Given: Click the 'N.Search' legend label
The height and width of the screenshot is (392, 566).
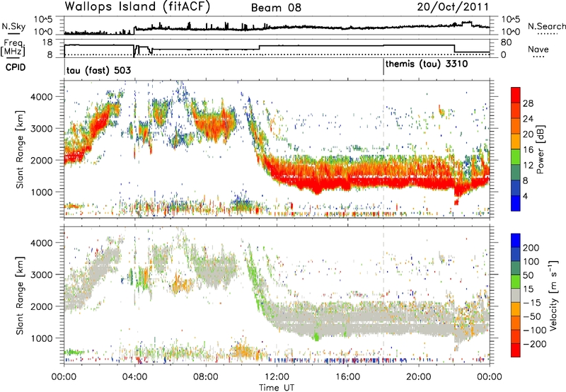Looking at the screenshot, I should pyautogui.click(x=546, y=26).
